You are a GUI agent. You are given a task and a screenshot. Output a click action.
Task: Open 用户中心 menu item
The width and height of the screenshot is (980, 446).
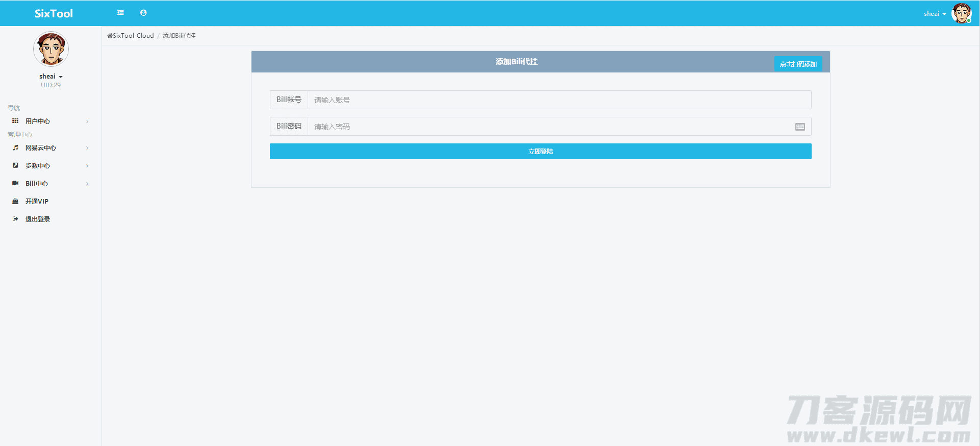click(51, 121)
